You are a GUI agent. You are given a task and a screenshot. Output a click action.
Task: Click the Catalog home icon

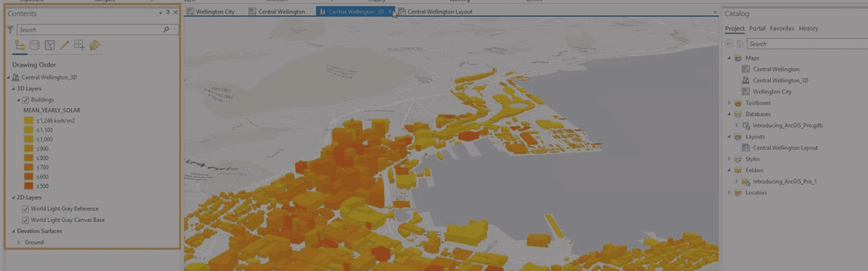pyautogui.click(x=740, y=44)
